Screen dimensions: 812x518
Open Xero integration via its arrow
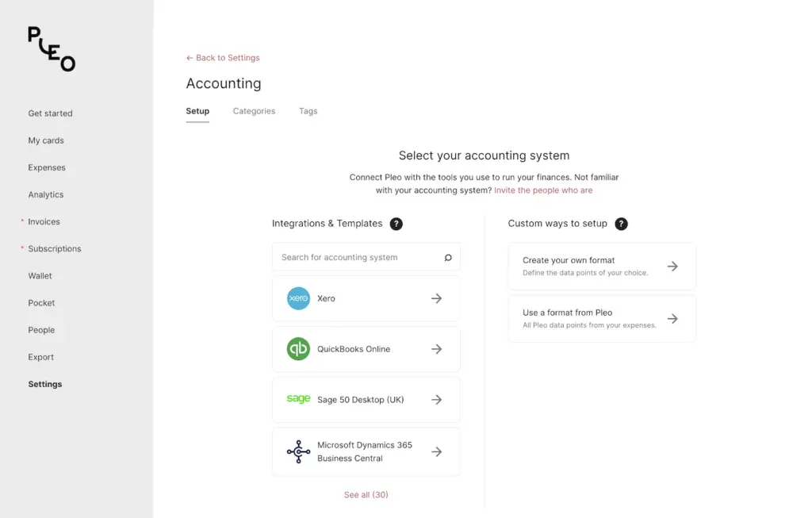pos(436,298)
